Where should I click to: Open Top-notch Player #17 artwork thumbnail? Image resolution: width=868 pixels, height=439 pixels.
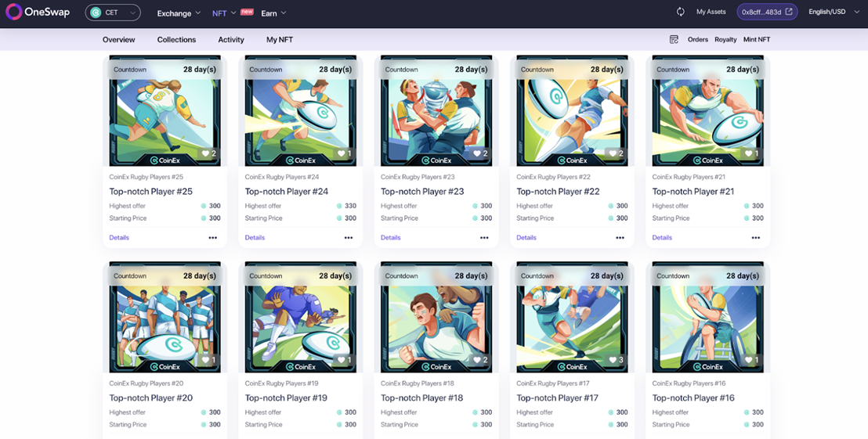pos(572,317)
